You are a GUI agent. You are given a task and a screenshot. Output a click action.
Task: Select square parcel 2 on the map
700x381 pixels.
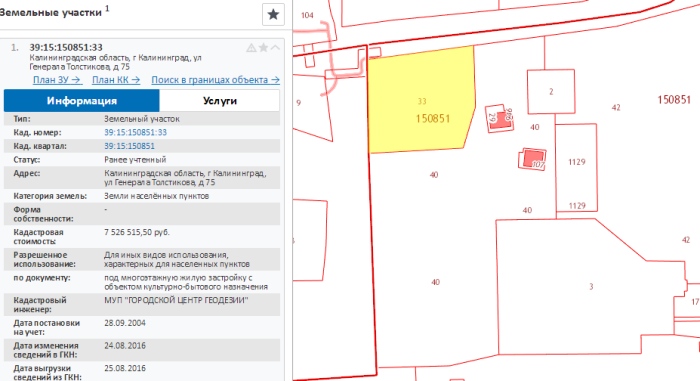click(551, 92)
